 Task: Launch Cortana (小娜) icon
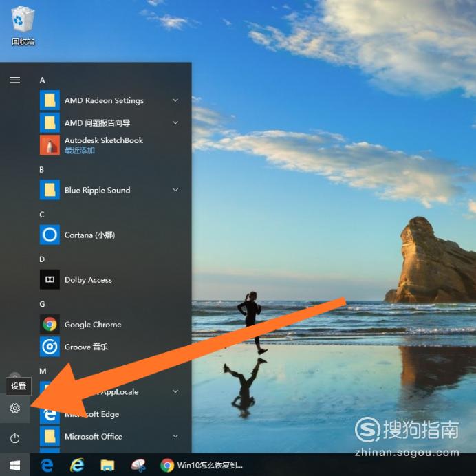point(50,235)
